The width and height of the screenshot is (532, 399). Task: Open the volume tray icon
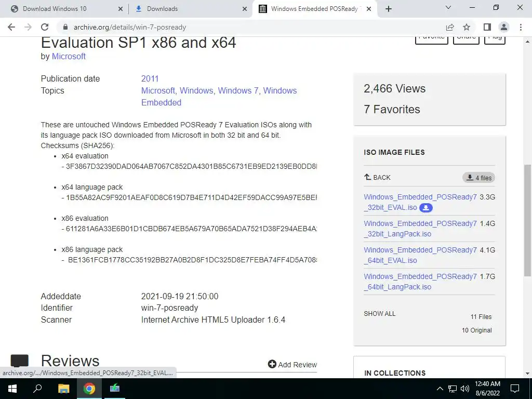465,389
